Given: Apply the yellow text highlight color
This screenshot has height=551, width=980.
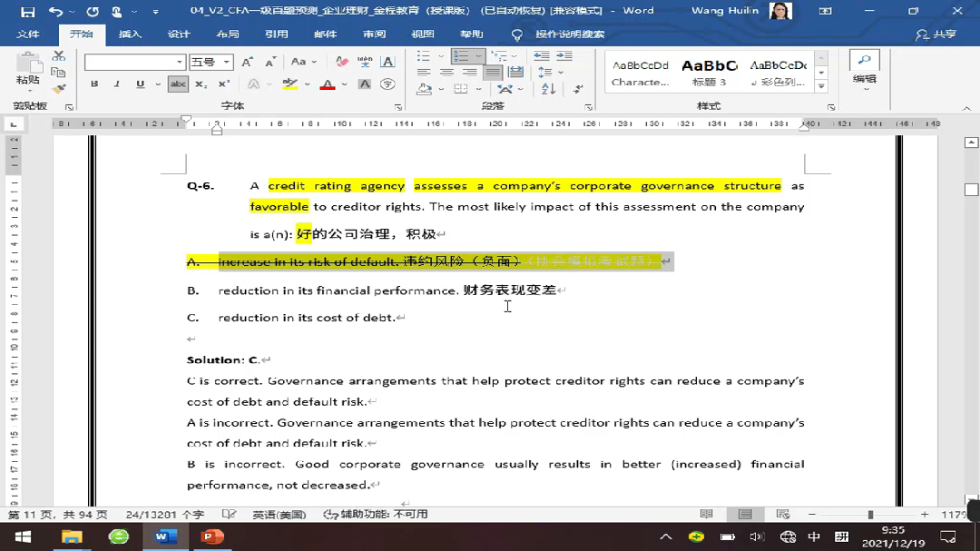Looking at the screenshot, I should point(290,84).
